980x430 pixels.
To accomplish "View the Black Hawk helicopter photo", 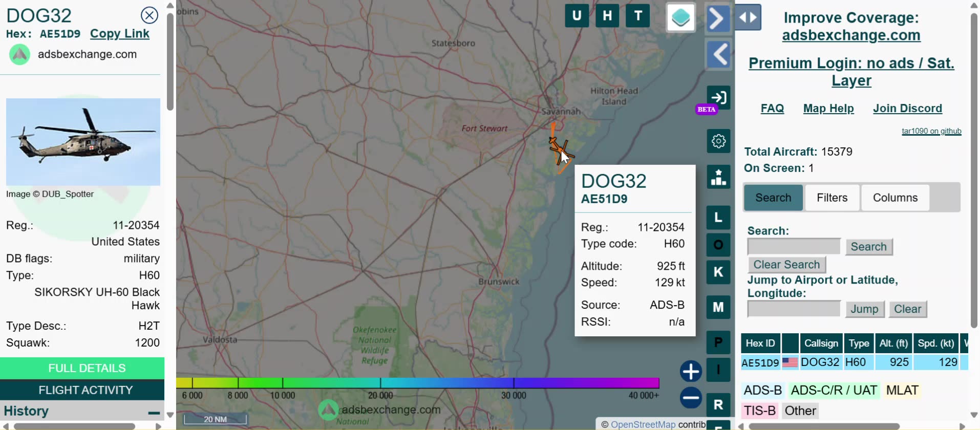I will pyautogui.click(x=83, y=142).
